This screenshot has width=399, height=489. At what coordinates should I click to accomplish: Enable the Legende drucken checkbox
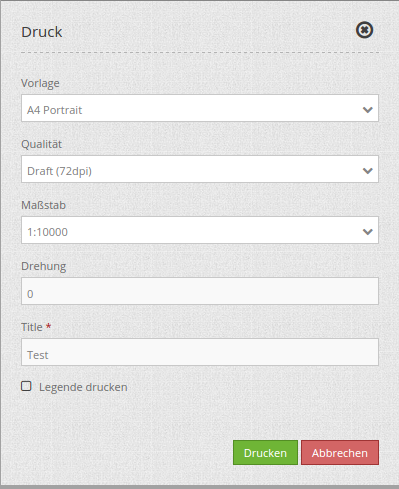[x=26, y=386]
